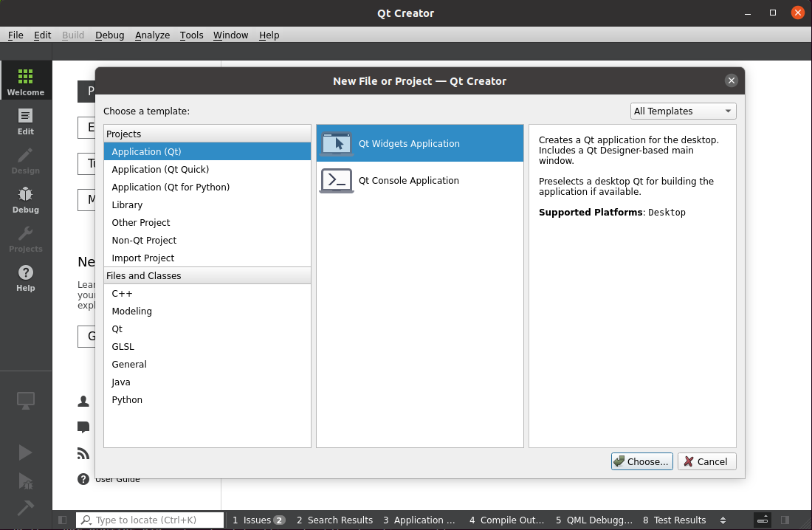
Task: Click the Run play icon
Action: [x=25, y=452]
